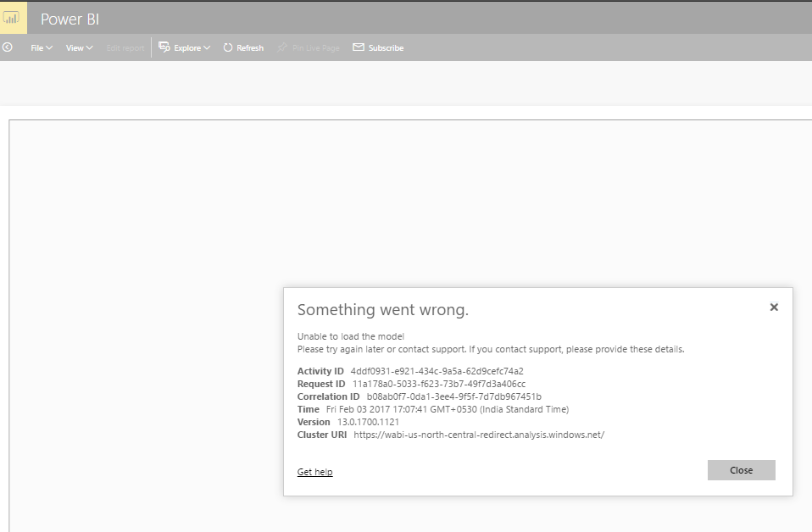Image resolution: width=812 pixels, height=532 pixels.
Task: Expand the Explore dropdown chevron
Action: pos(207,47)
